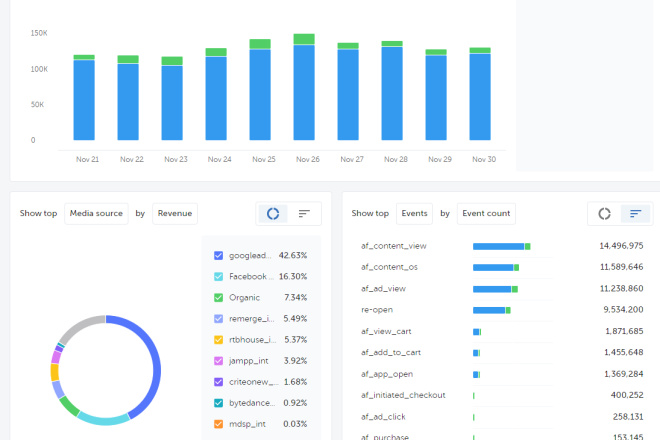Click the Nov 22 bar in chart
The image size is (660, 440).
pyautogui.click(x=128, y=98)
